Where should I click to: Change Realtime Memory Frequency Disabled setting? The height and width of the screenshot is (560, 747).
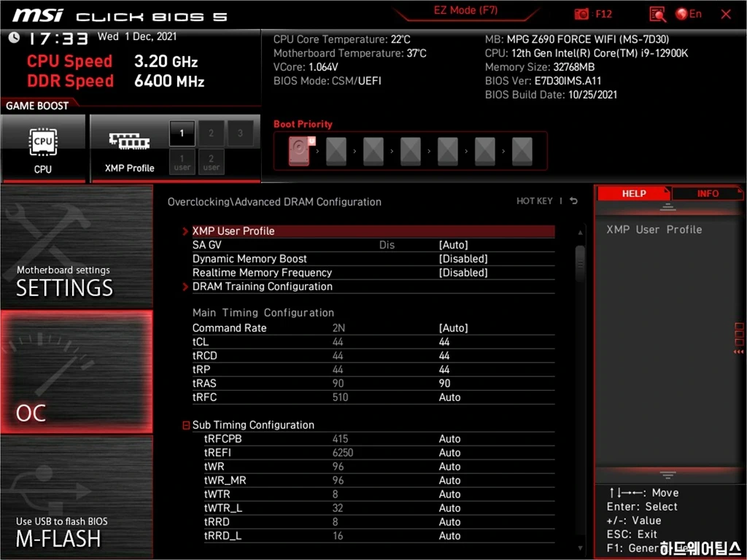[463, 273]
